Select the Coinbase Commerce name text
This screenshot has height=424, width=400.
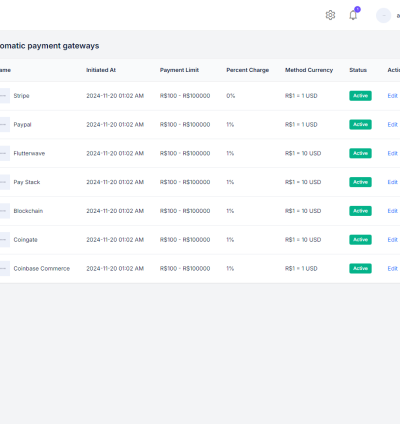42,268
